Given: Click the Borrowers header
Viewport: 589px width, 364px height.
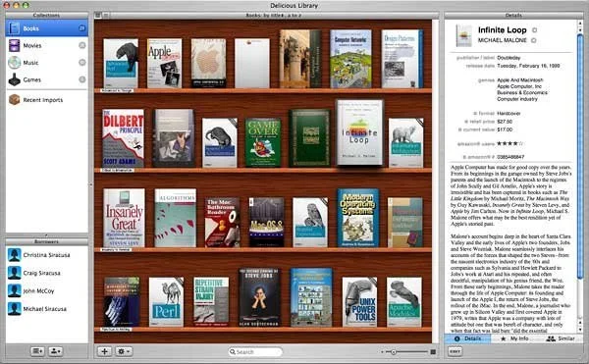Looking at the screenshot, I should pos(46,241).
